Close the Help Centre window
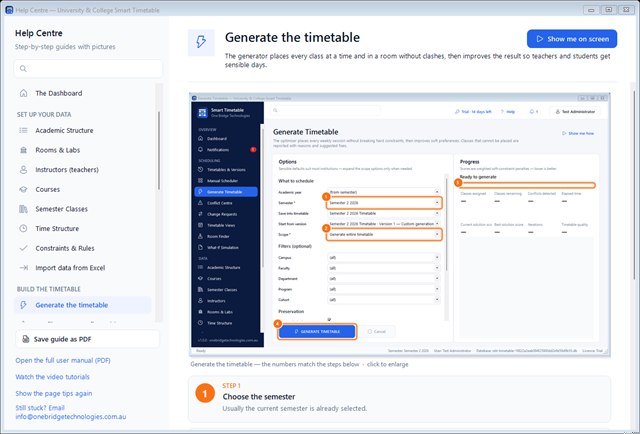640x434 pixels. coord(627,10)
